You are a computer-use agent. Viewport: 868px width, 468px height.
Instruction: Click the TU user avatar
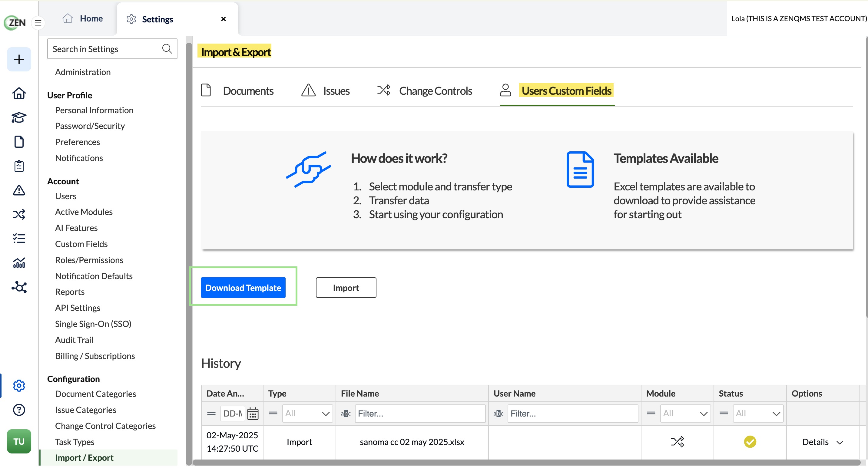tap(19, 441)
